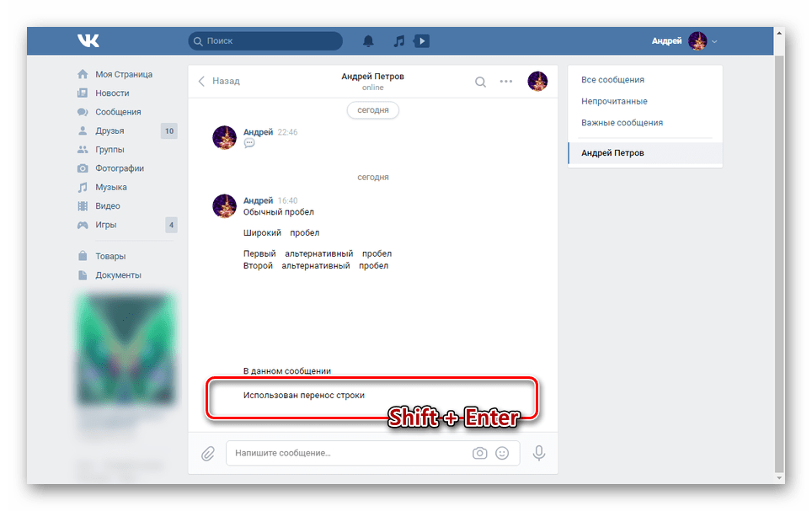Viewport: 812px width, 511px height.
Task: Attach a file using the paperclip icon
Action: coord(208,453)
